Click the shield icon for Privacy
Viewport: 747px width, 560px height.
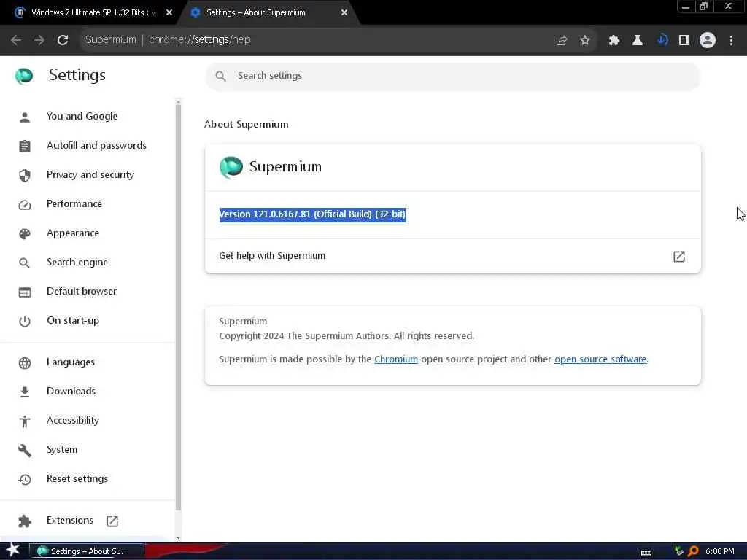pos(25,175)
